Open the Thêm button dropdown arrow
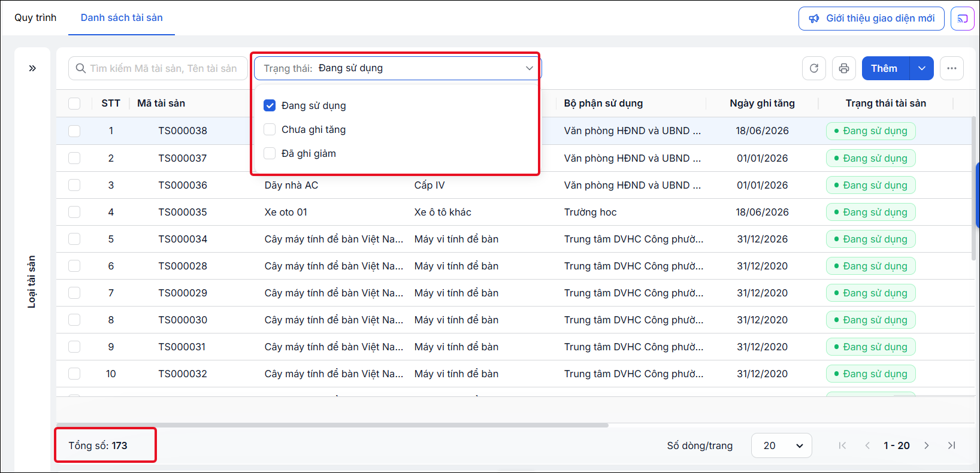980x473 pixels. coord(922,68)
